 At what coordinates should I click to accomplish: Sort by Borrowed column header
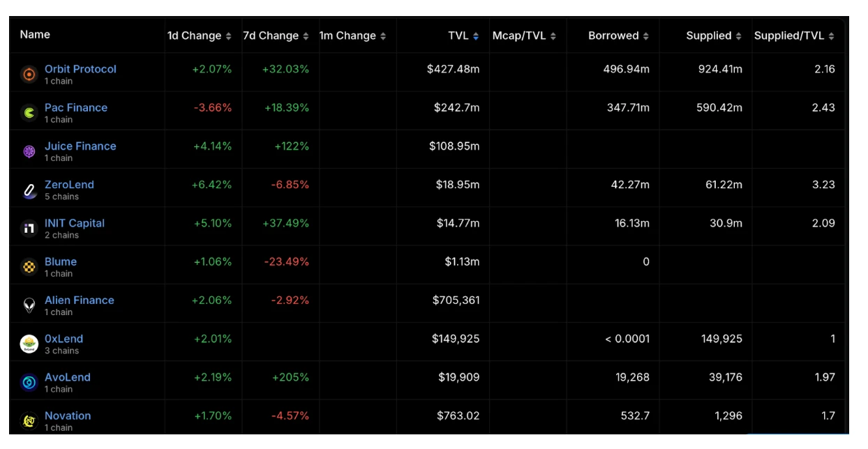tap(618, 36)
